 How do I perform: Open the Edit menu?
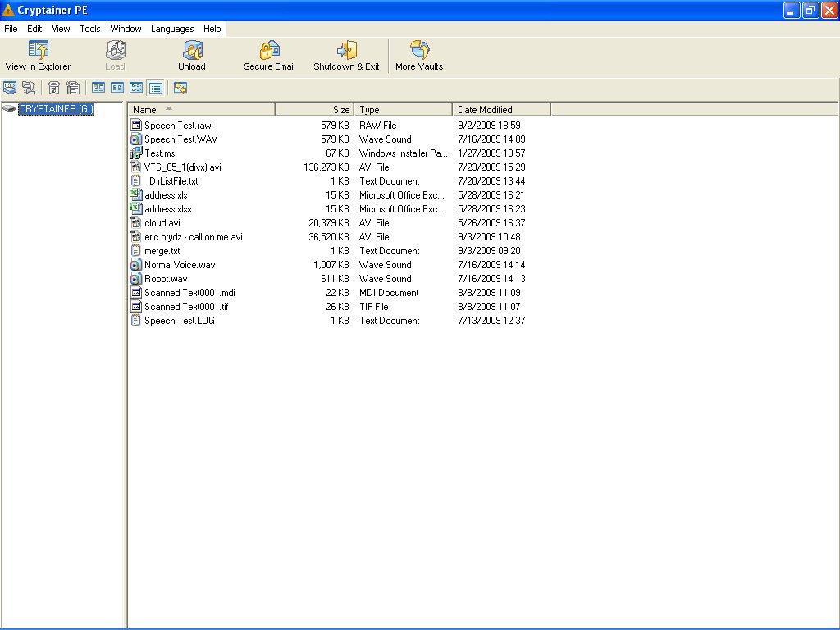coord(34,29)
